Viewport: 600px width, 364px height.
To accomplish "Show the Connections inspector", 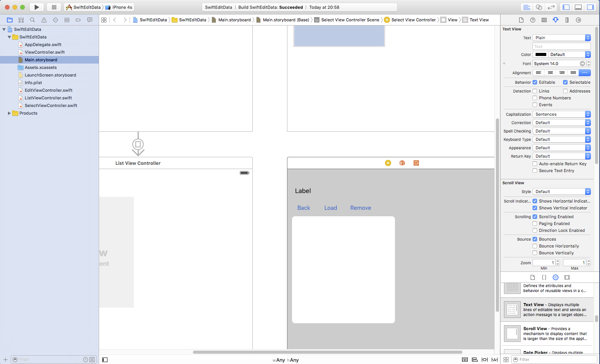I will click(578, 20).
